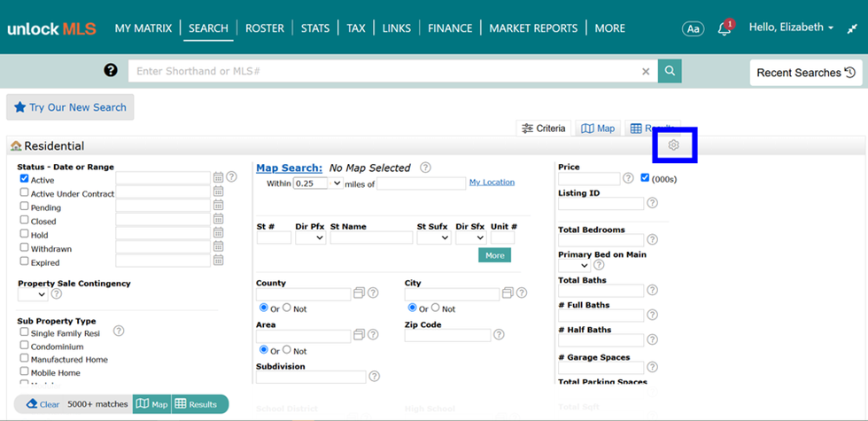Select the Not radio under City

click(435, 308)
